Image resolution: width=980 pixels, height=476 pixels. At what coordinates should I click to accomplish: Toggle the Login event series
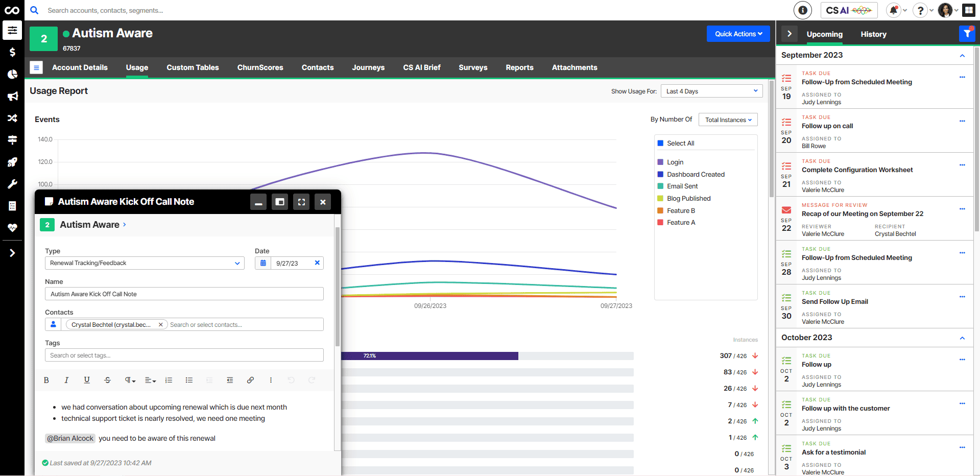click(660, 162)
